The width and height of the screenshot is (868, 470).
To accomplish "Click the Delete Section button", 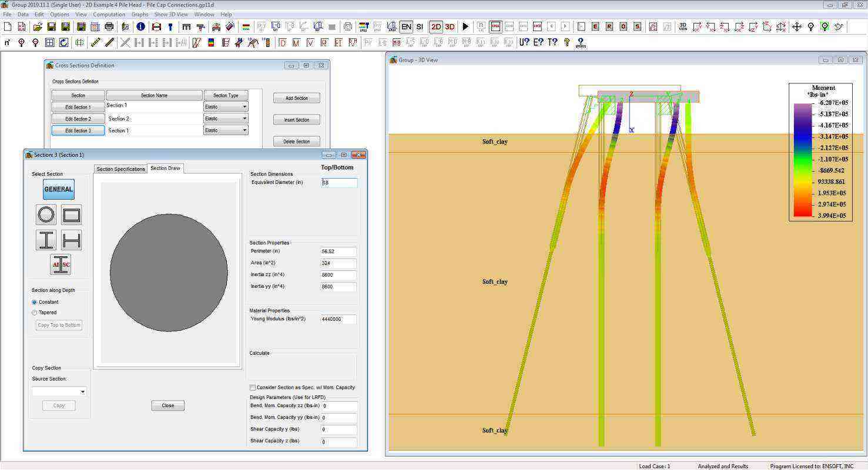I will click(x=297, y=142).
